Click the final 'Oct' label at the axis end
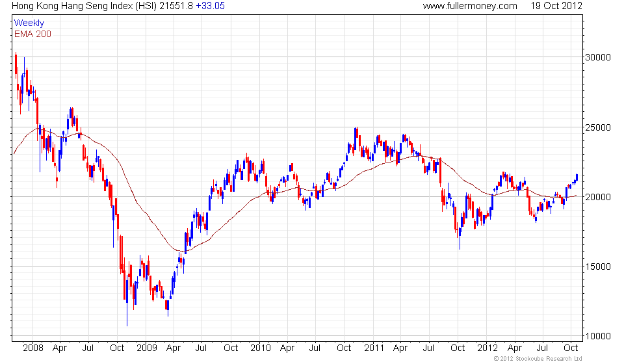Screen dimensions: 637x364 [x=571, y=348]
